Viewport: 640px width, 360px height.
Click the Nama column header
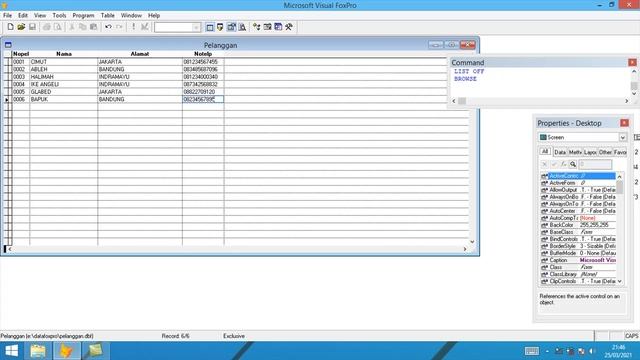(64, 54)
